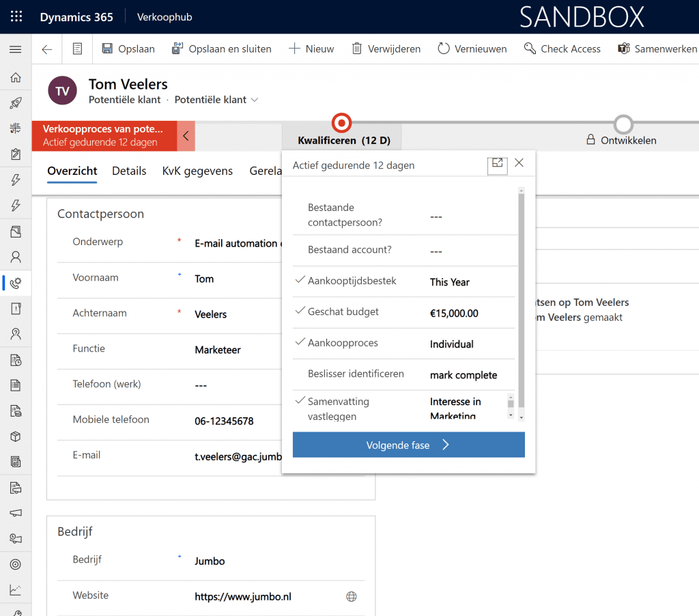Open the accounts building icon in sidebar

pyautogui.click(x=16, y=232)
